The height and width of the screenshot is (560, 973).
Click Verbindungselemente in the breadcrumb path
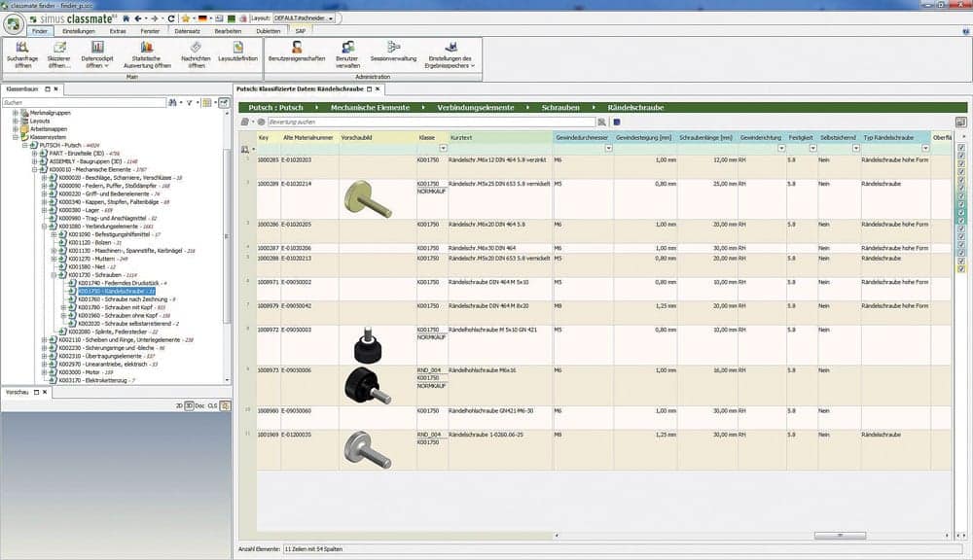[x=476, y=107]
